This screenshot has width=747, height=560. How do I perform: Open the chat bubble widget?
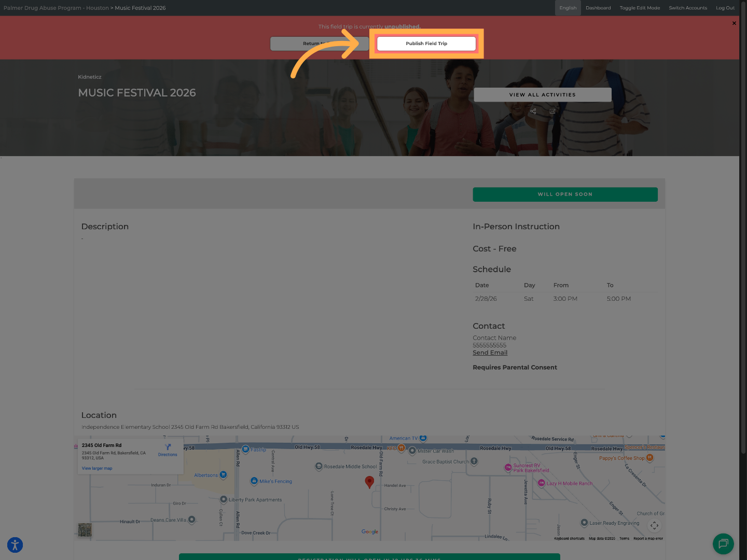[723, 544]
